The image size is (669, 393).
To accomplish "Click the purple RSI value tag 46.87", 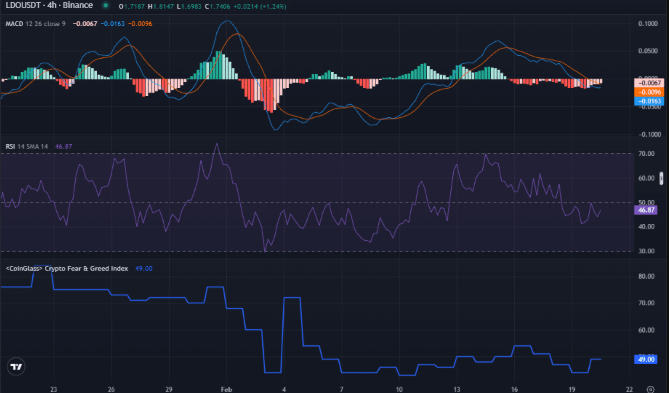I will coord(646,210).
